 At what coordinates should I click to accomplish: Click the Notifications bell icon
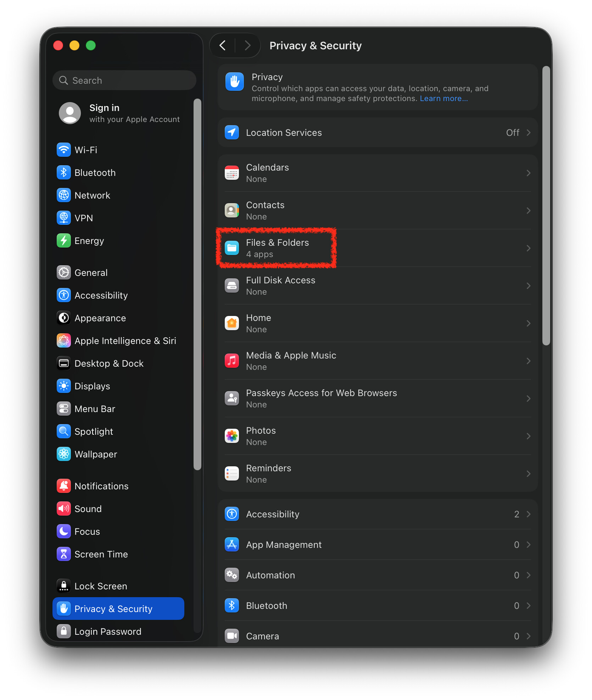pos(64,486)
